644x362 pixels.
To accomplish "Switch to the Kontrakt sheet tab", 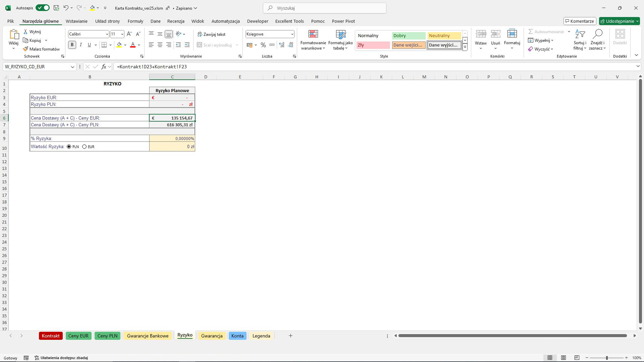I will [x=51, y=336].
